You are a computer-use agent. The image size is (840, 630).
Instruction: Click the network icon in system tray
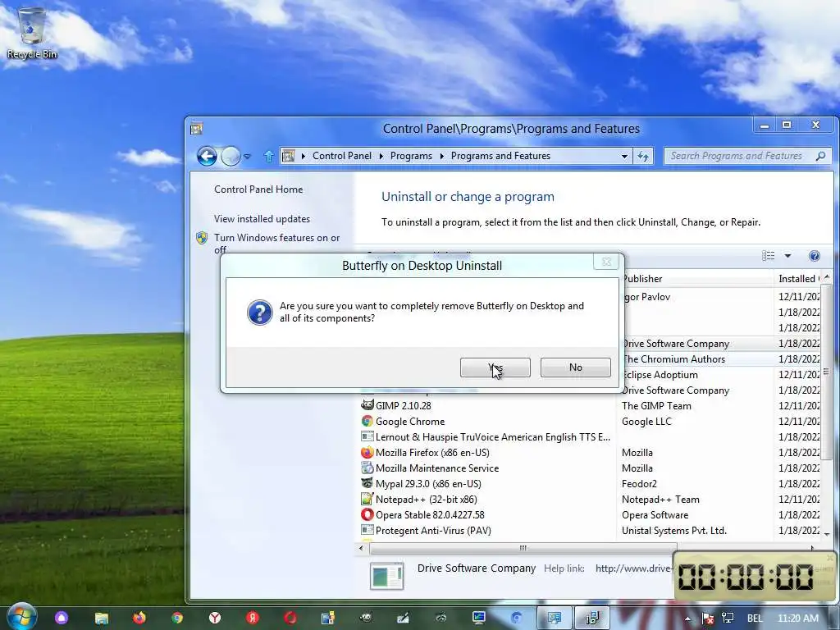click(x=728, y=619)
